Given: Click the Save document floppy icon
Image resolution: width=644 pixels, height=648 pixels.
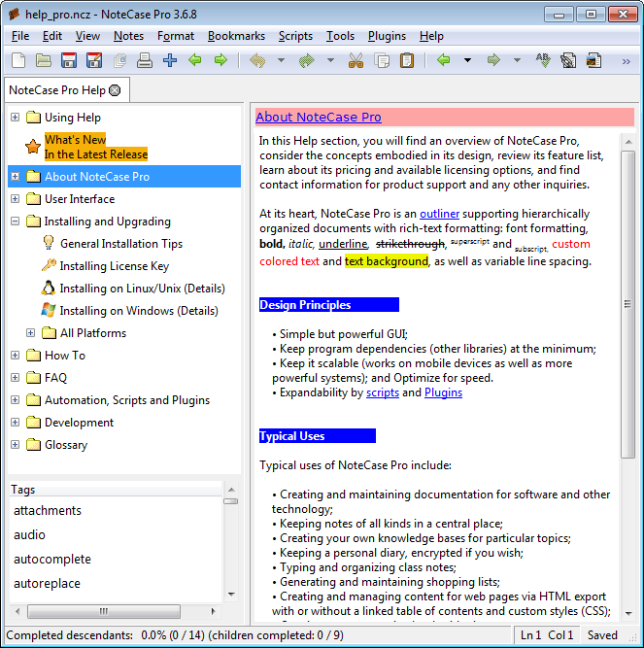Looking at the screenshot, I should [x=69, y=60].
